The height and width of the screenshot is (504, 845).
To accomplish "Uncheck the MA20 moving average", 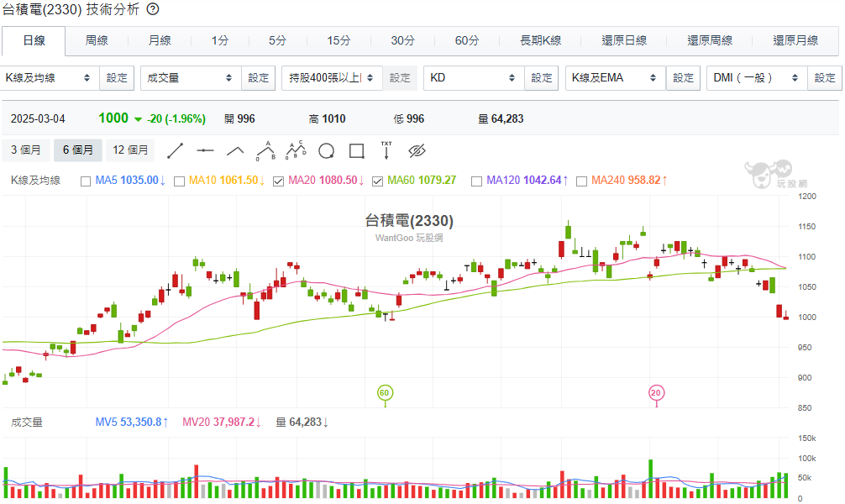I will 278,181.
